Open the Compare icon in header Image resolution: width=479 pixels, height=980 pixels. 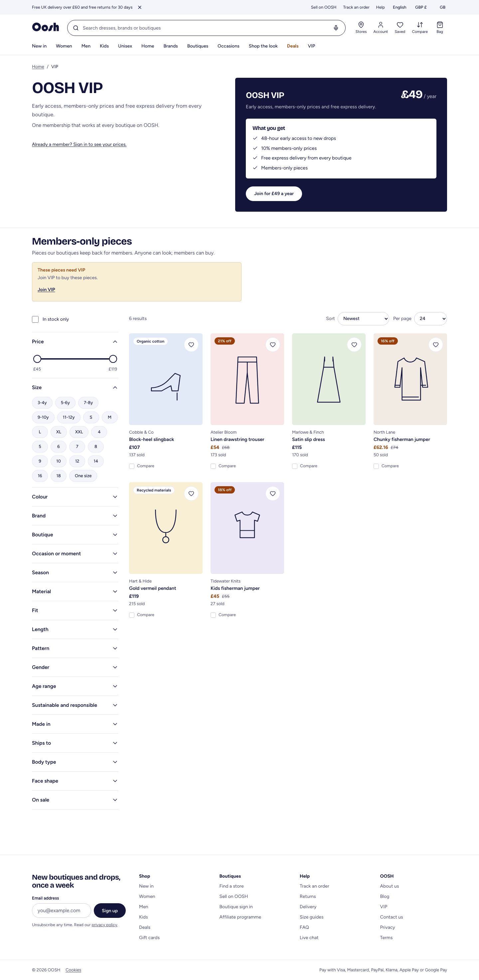(x=419, y=28)
